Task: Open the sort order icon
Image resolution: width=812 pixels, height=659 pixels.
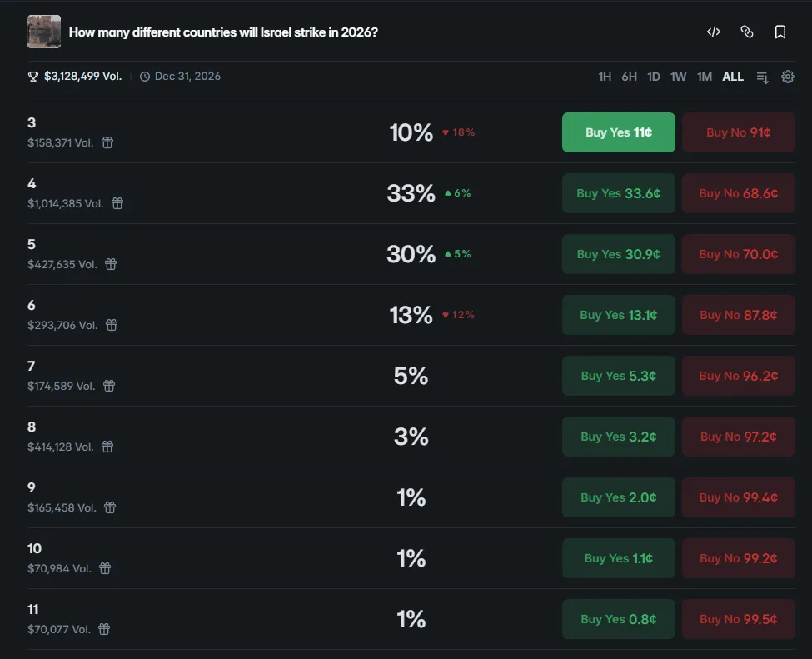Action: click(x=762, y=77)
